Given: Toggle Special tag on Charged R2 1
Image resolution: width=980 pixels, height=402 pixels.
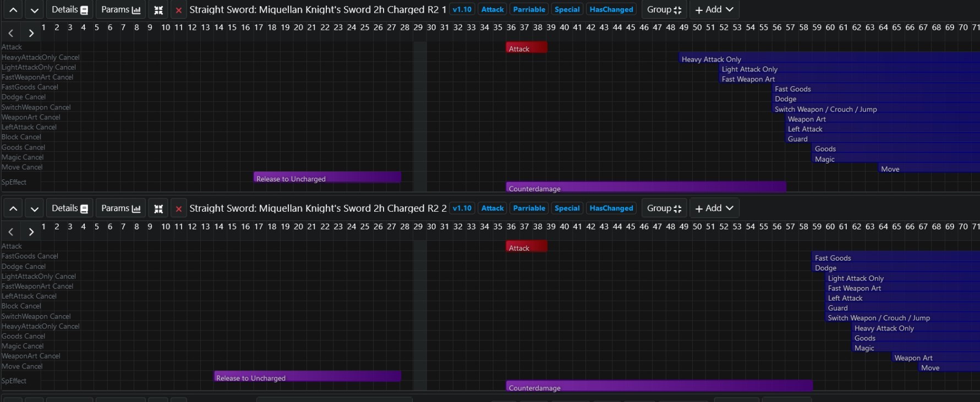Looking at the screenshot, I should point(567,9).
